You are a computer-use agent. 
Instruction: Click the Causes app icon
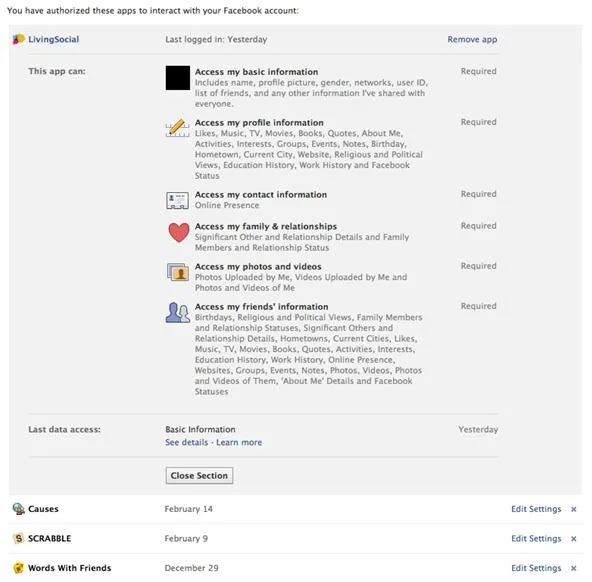(18, 509)
